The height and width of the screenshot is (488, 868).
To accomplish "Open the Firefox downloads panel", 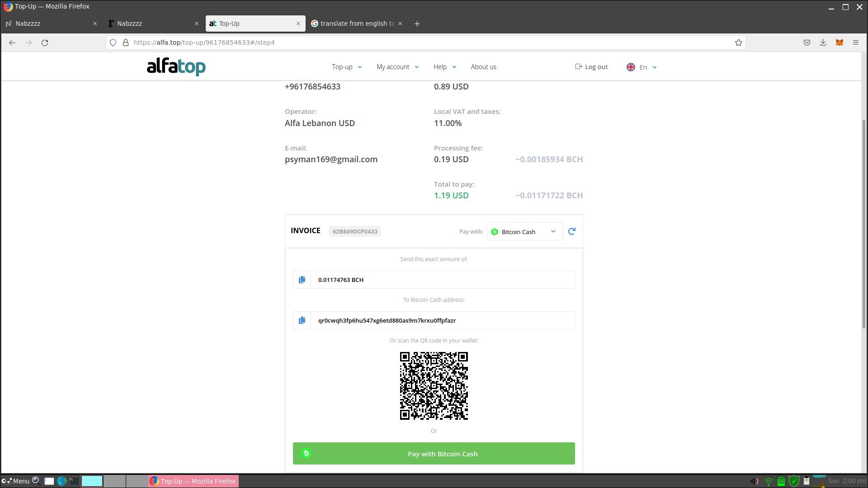I will [x=823, y=42].
